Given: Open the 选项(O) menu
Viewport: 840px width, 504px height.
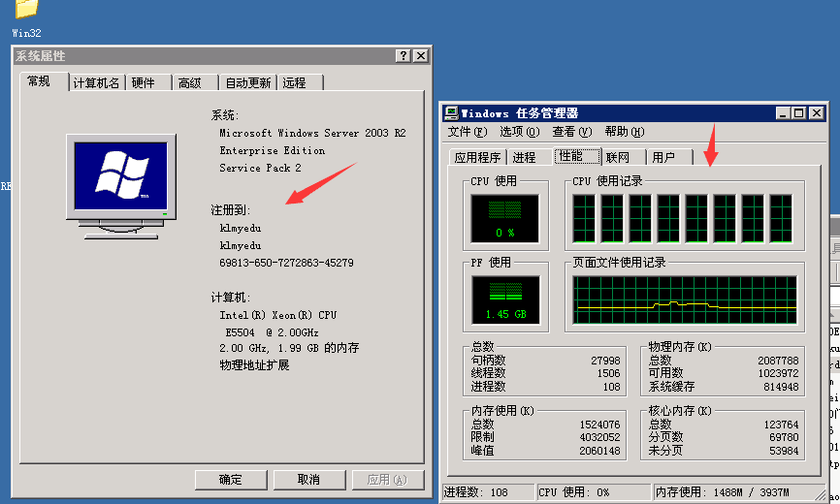Looking at the screenshot, I should [x=519, y=132].
